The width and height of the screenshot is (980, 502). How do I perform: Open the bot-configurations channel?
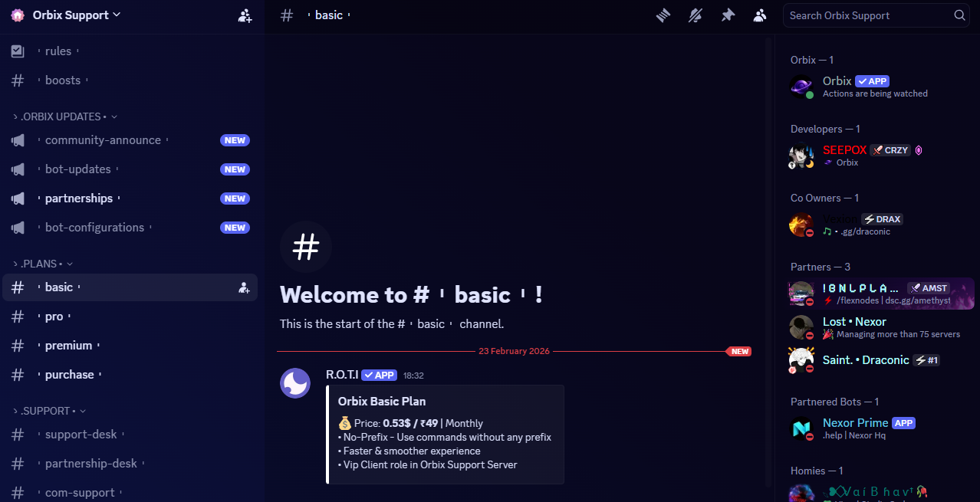click(x=130, y=228)
